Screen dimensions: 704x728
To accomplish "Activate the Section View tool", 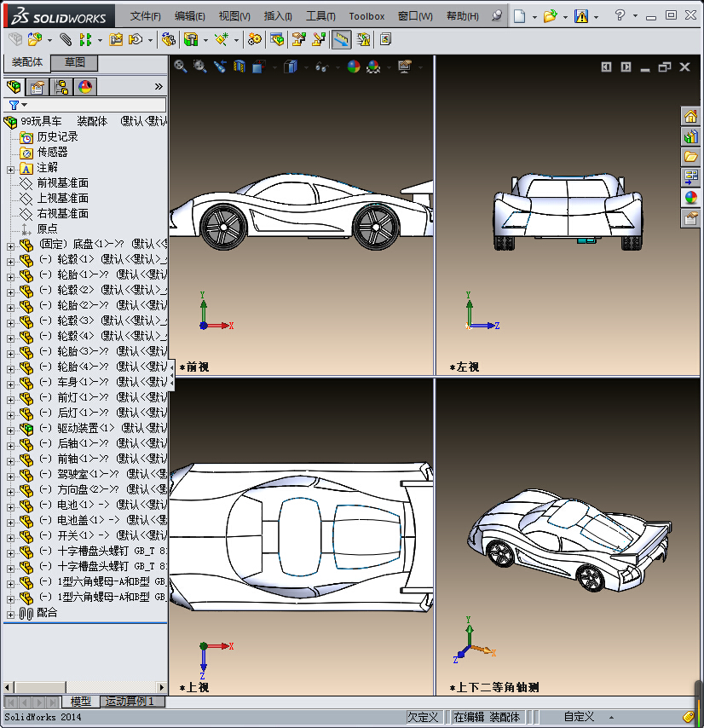I will pyautogui.click(x=239, y=66).
